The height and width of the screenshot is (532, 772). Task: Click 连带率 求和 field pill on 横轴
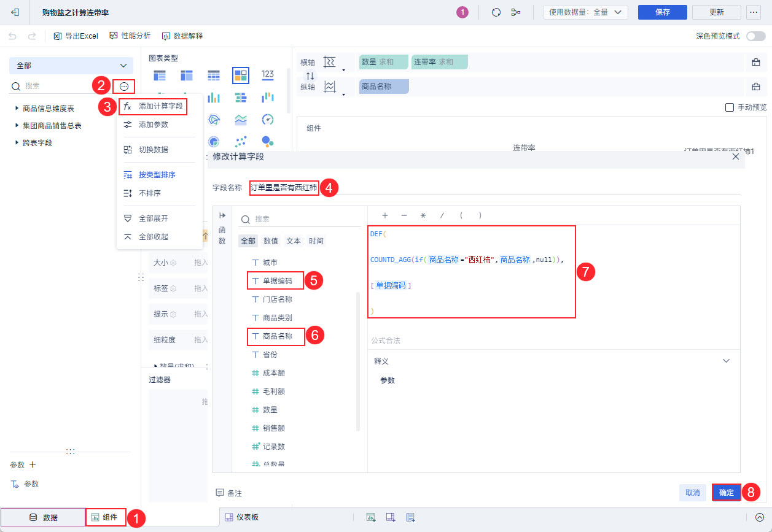pyautogui.click(x=440, y=62)
